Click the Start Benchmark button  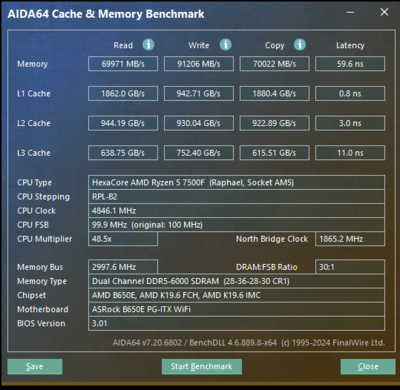pyautogui.click(x=202, y=366)
